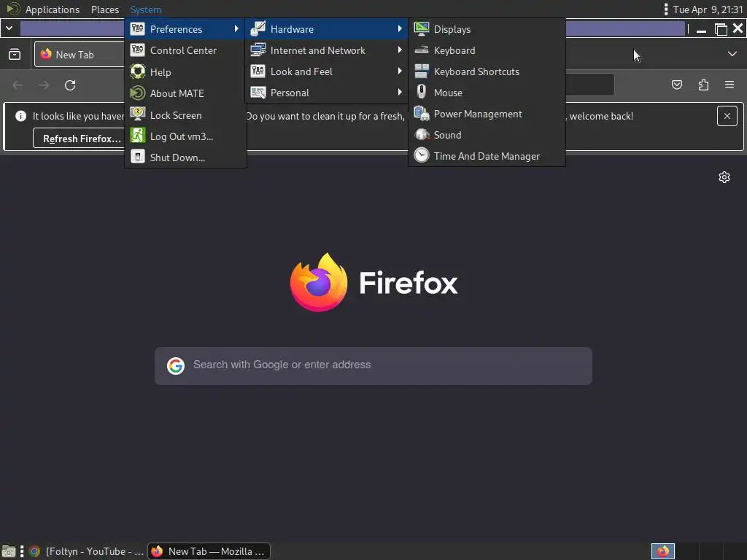Open the Places menu

[x=105, y=9]
